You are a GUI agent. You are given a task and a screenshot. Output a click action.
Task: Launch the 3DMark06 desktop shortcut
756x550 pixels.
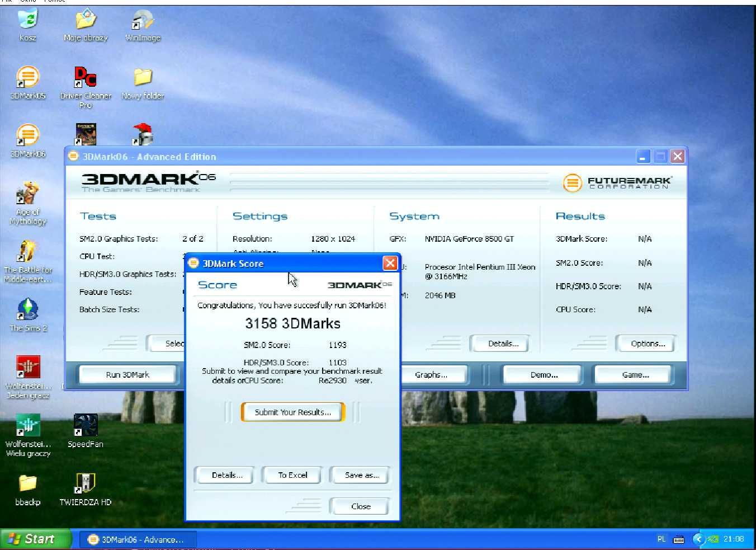pos(27,141)
